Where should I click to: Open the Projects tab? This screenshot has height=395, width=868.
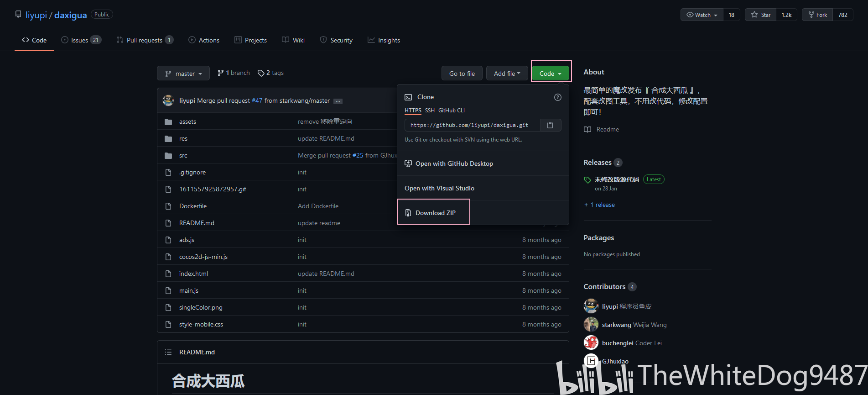(x=250, y=40)
